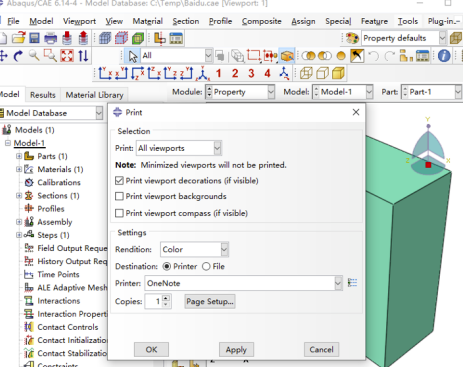Enable Print viewport compass option
This screenshot has height=367, width=463.
pos(119,213)
